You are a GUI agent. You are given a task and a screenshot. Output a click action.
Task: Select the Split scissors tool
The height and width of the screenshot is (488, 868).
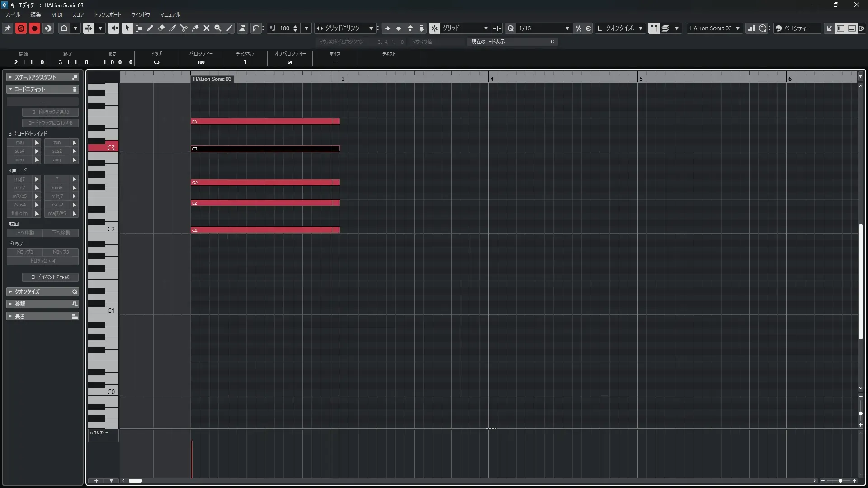tap(184, 28)
